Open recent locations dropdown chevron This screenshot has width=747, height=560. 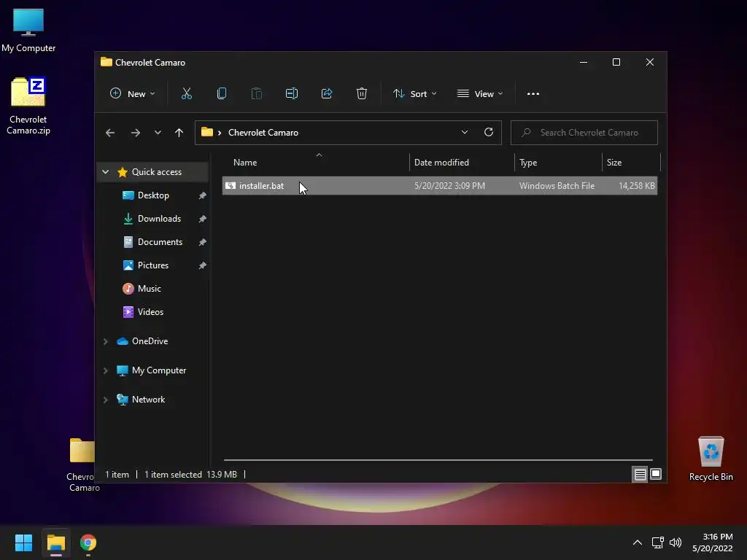158,133
